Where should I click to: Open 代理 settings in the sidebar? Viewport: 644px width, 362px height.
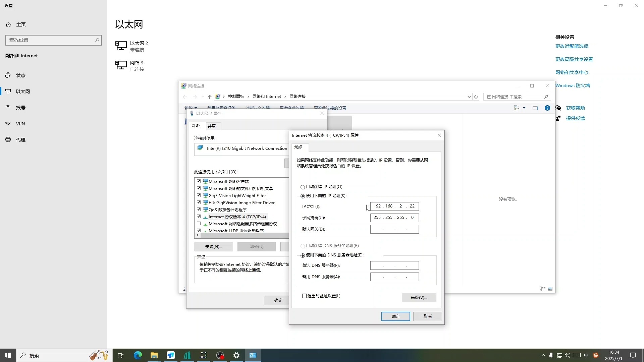(x=21, y=139)
